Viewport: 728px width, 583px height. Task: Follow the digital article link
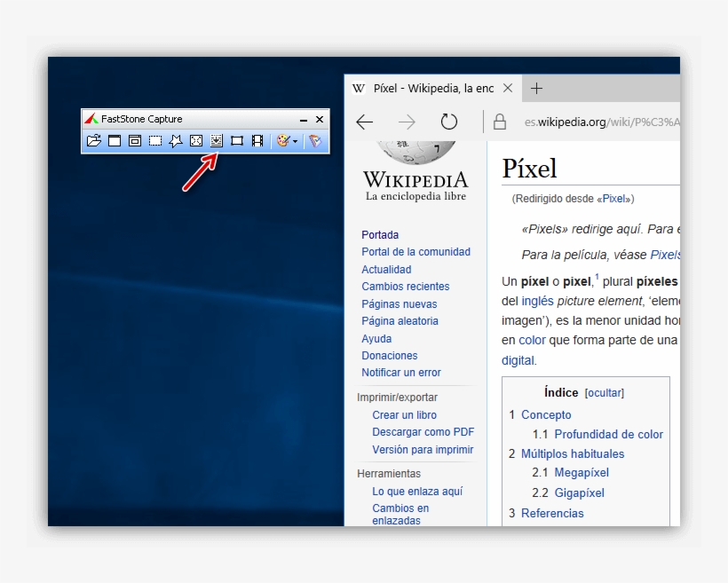coord(518,360)
